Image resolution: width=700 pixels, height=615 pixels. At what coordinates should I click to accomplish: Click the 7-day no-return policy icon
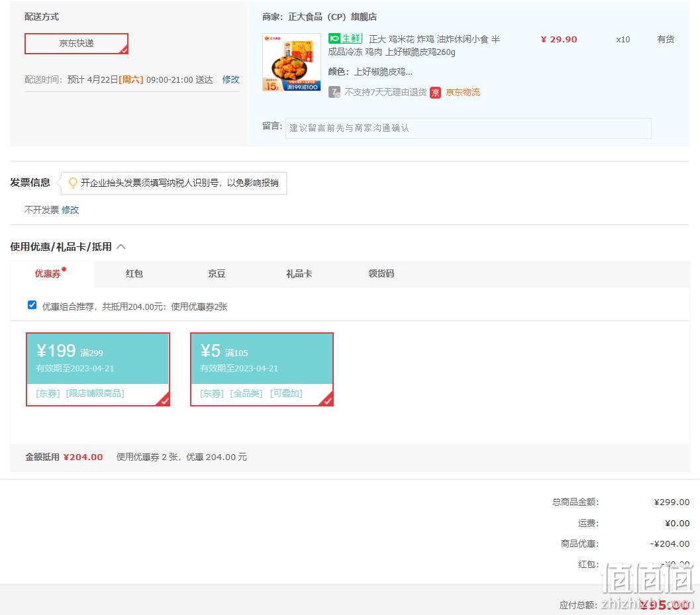point(334,93)
